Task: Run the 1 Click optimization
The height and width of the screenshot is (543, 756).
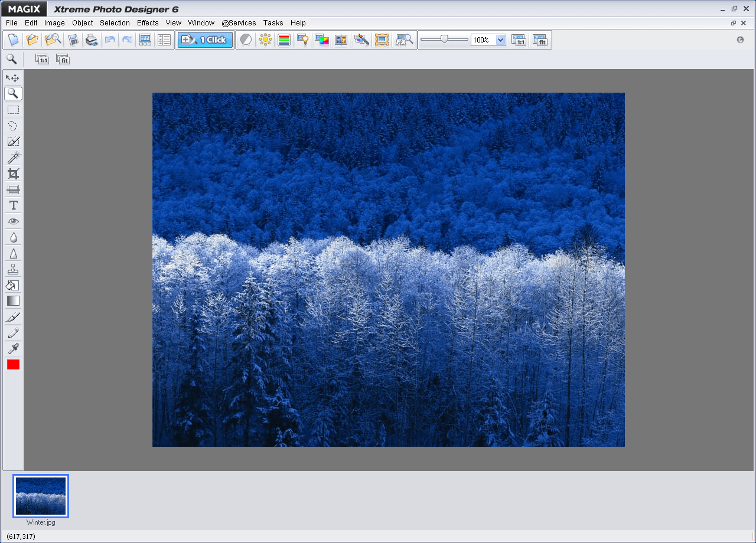Action: tap(204, 40)
